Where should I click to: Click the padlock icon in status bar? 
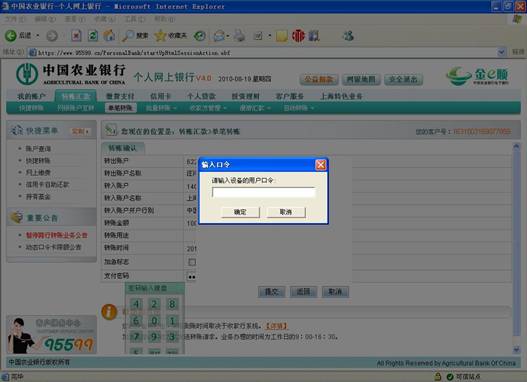point(438,377)
